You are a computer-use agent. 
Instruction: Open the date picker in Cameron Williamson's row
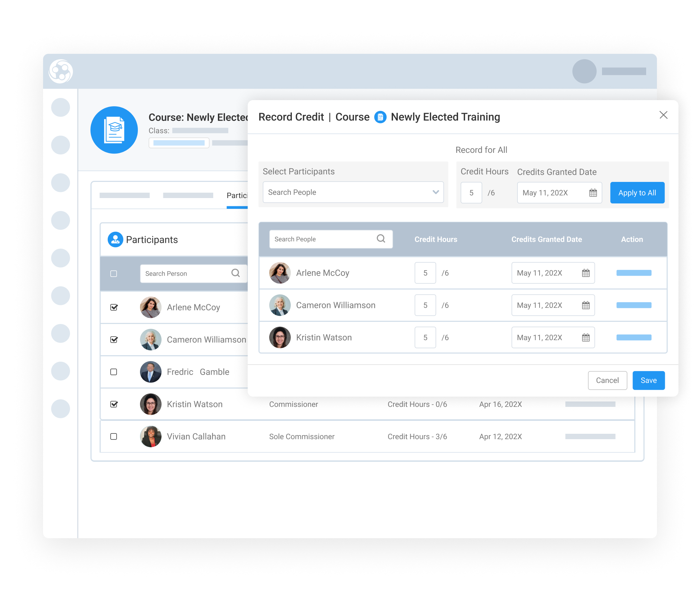point(585,305)
